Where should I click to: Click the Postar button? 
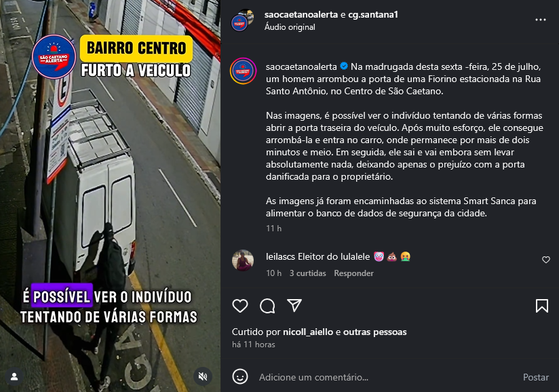[x=536, y=377]
